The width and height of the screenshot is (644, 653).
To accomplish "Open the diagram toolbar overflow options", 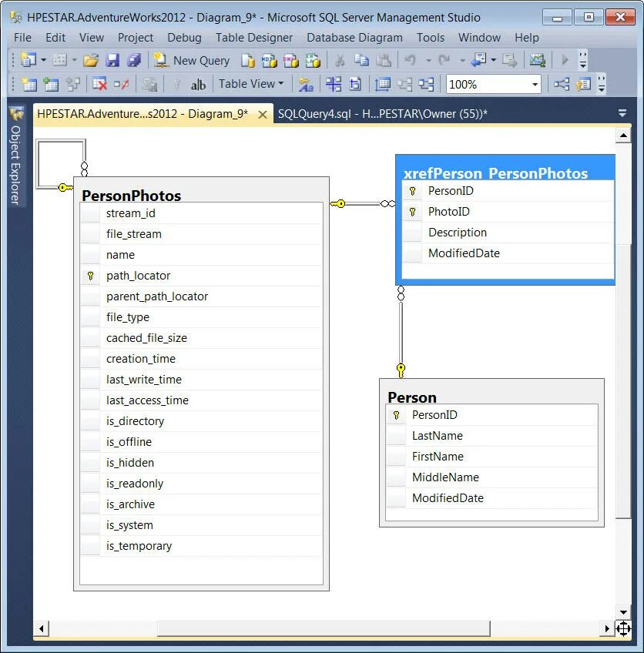I will click(x=601, y=84).
